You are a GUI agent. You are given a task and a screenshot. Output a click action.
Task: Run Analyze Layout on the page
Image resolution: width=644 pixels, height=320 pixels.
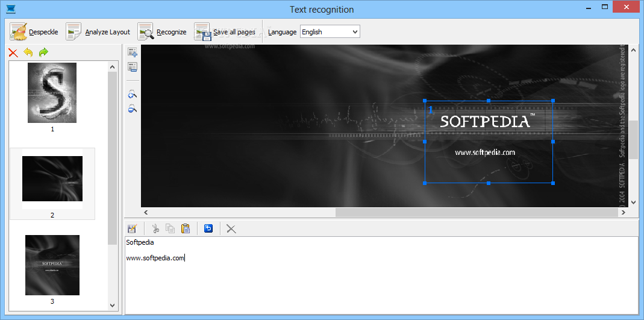point(98,32)
